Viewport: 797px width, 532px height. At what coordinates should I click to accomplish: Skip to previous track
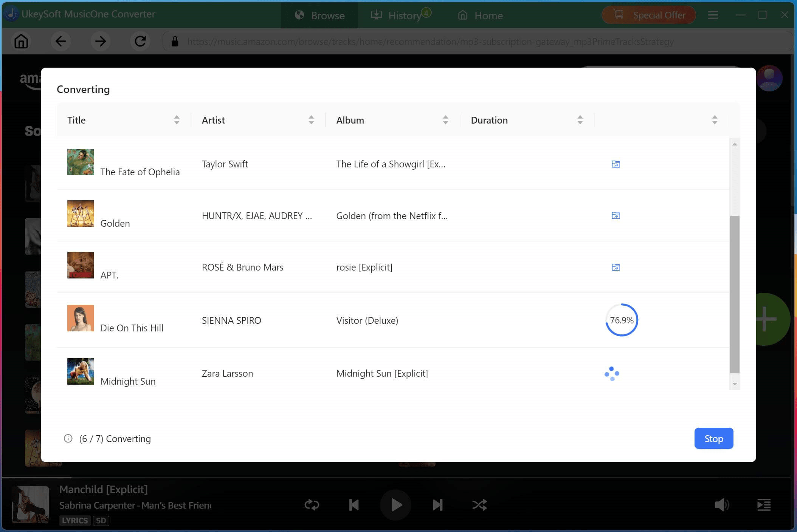click(x=354, y=505)
